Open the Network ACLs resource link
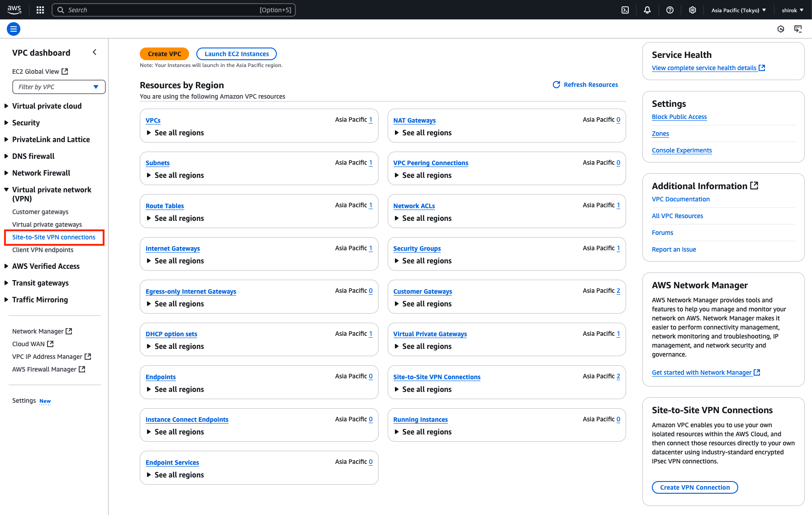The width and height of the screenshot is (812, 515). pos(414,206)
